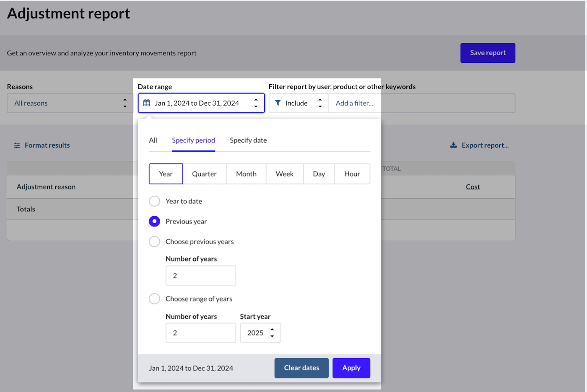Image resolution: width=587 pixels, height=392 pixels.
Task: Select the Quarter period option
Action: click(x=204, y=174)
